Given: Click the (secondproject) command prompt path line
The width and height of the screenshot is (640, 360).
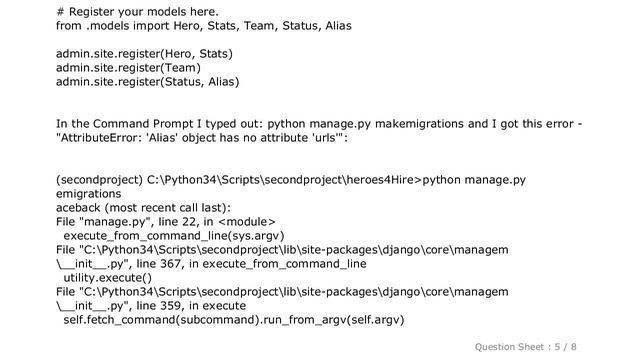Looking at the screenshot, I should [291, 180].
